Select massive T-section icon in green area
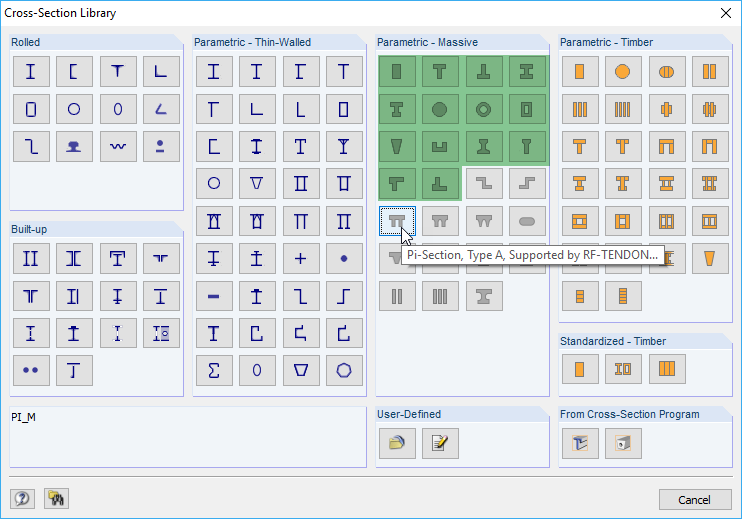This screenshot has width=742, height=519. tap(440, 71)
